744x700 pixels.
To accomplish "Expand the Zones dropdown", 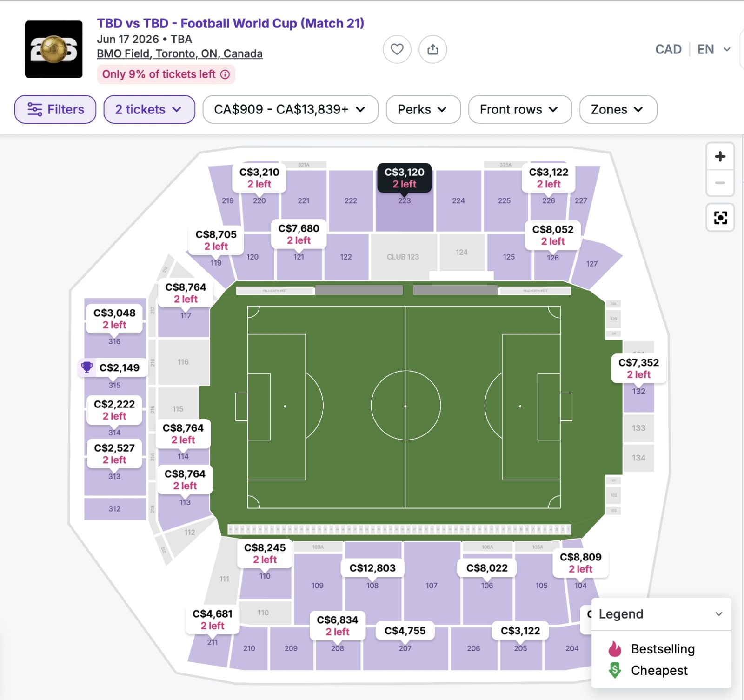I will pos(618,109).
